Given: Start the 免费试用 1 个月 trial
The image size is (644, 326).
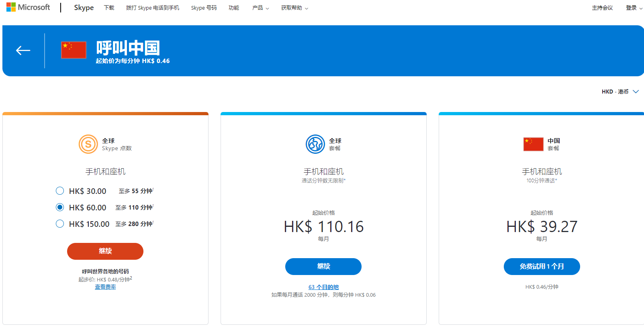Looking at the screenshot, I should (x=542, y=267).
